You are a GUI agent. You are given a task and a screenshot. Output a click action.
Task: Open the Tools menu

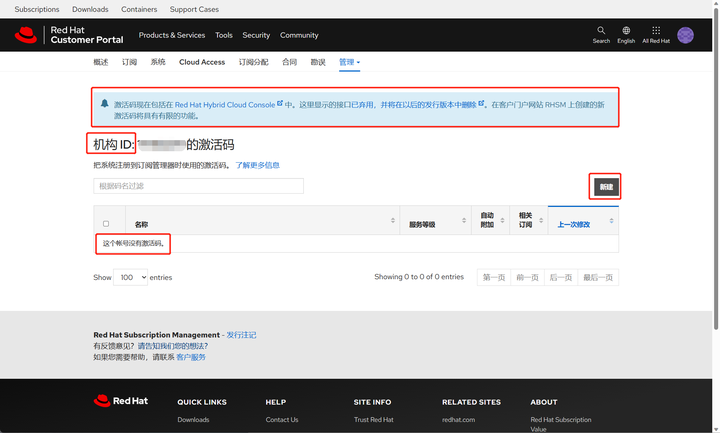click(x=224, y=35)
